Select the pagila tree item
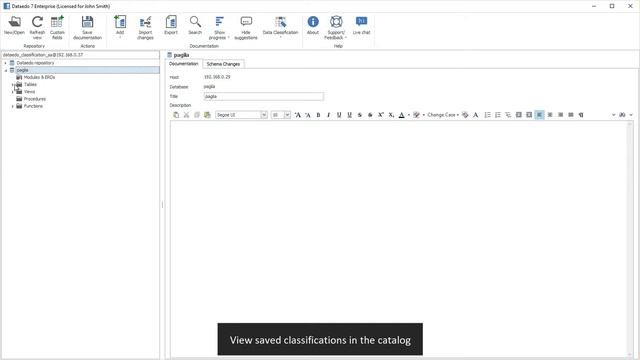This screenshot has height=360, width=640. point(22,70)
